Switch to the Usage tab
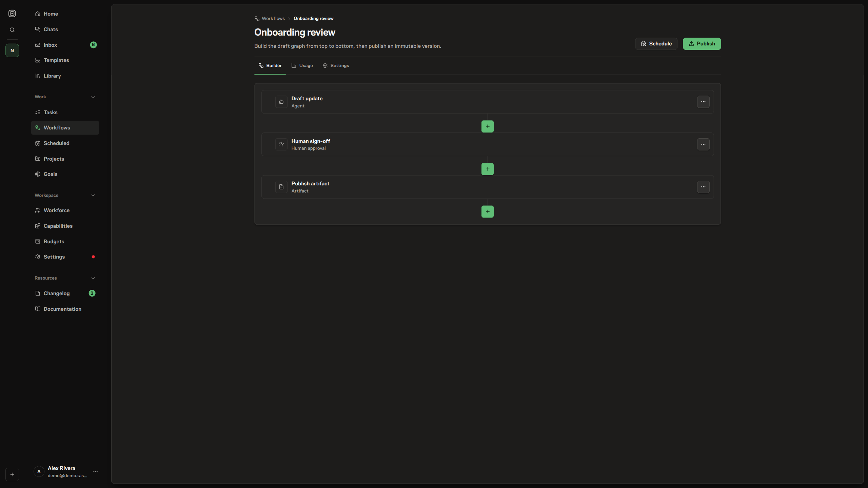 [302, 66]
